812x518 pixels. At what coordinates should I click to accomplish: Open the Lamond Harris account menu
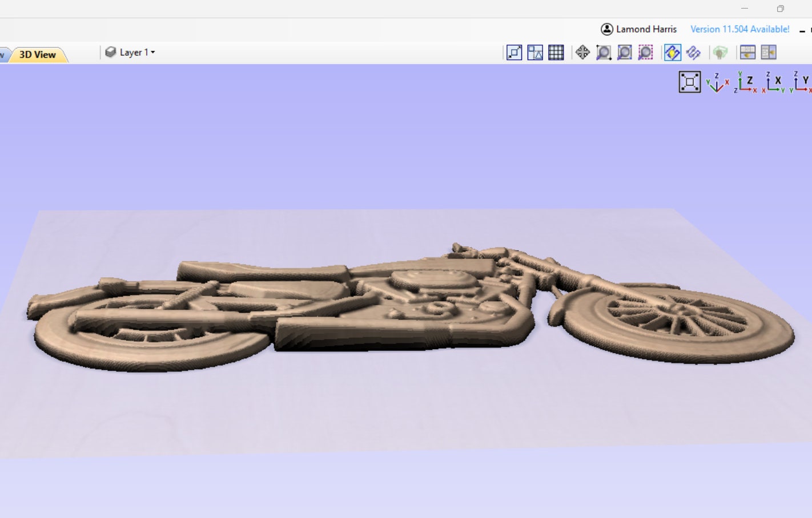(639, 29)
